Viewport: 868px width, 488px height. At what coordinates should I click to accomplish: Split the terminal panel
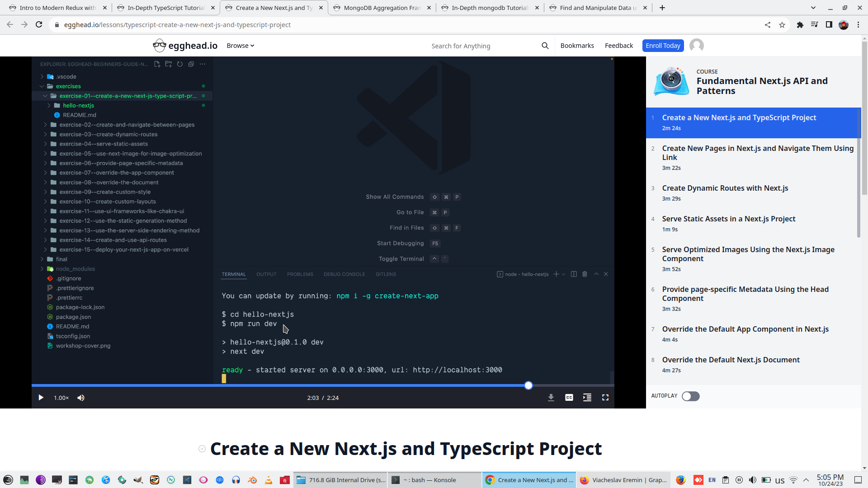tap(574, 274)
